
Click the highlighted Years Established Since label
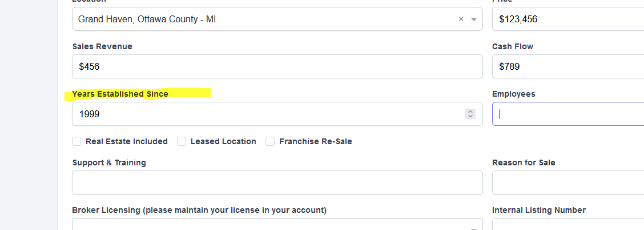[120, 94]
